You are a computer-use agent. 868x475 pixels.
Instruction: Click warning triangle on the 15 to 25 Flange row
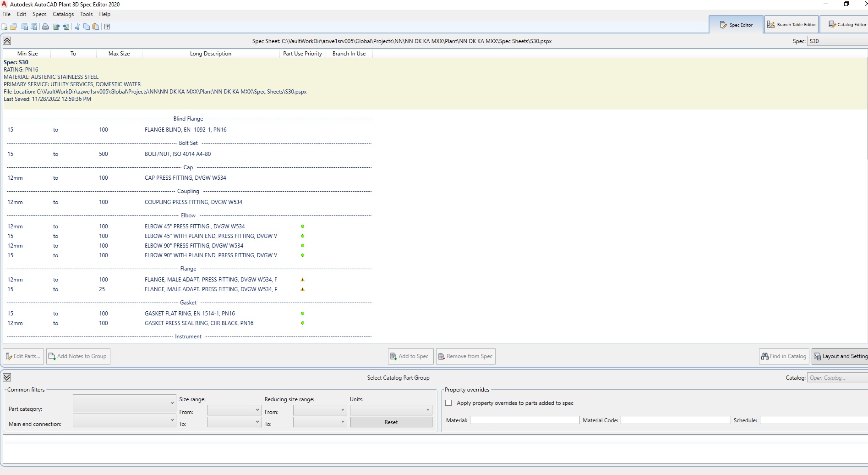tap(302, 289)
